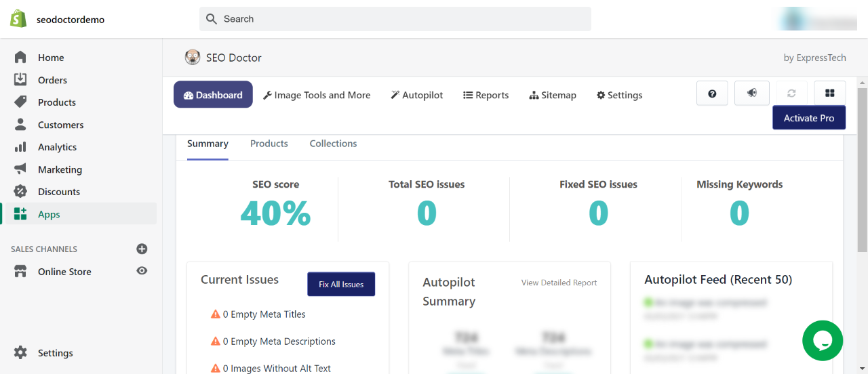Click the Customers person icon

pyautogui.click(x=20, y=125)
